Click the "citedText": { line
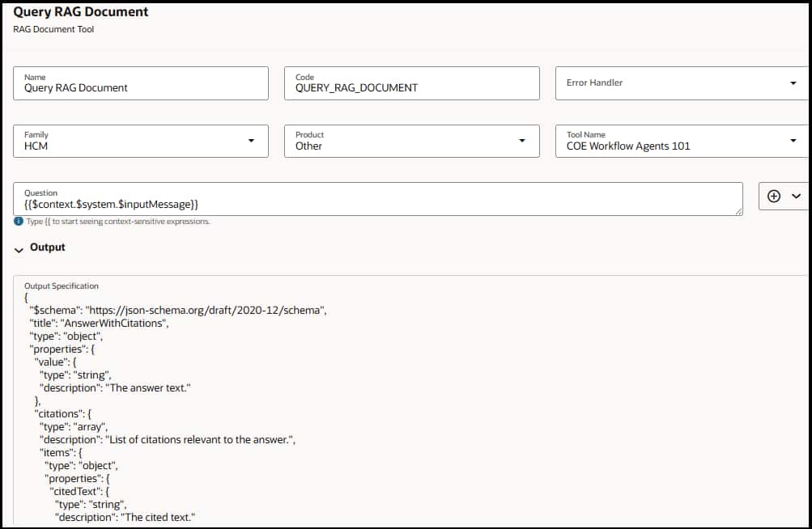The width and height of the screenshot is (812, 529). coord(79,491)
